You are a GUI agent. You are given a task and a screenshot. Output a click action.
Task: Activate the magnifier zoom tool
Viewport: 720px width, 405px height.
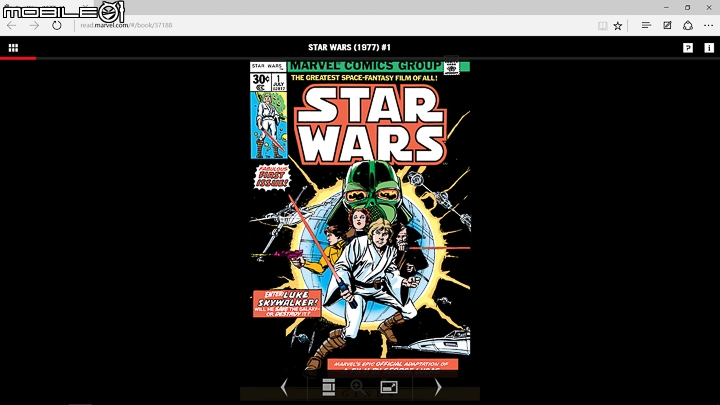358,388
